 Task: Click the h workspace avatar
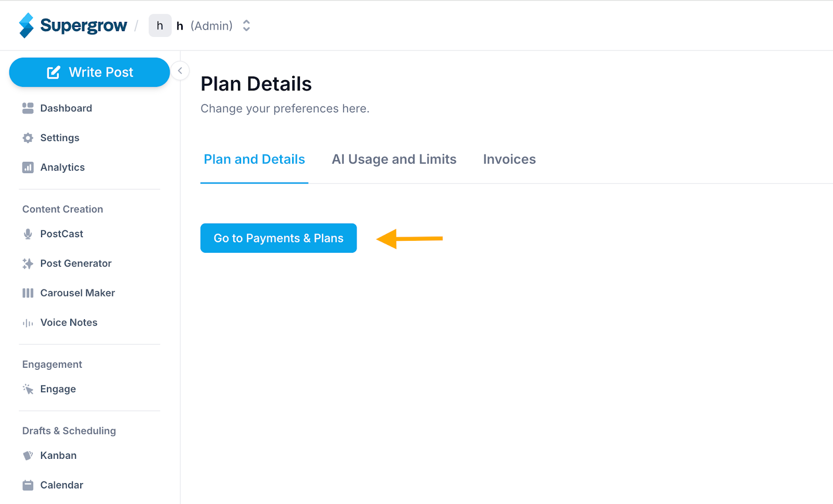160,25
